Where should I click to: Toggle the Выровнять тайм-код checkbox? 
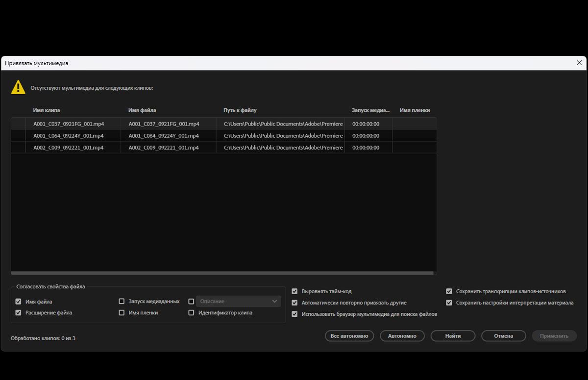click(294, 291)
